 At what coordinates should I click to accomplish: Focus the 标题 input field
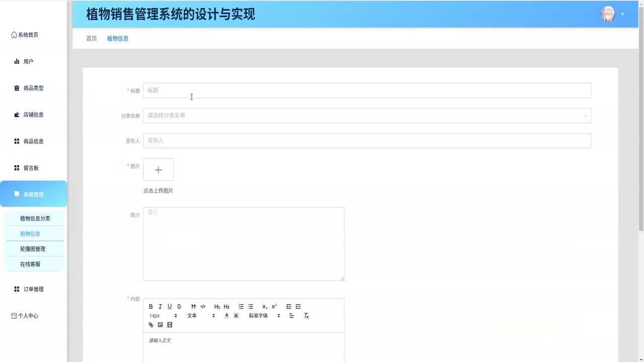(x=367, y=90)
